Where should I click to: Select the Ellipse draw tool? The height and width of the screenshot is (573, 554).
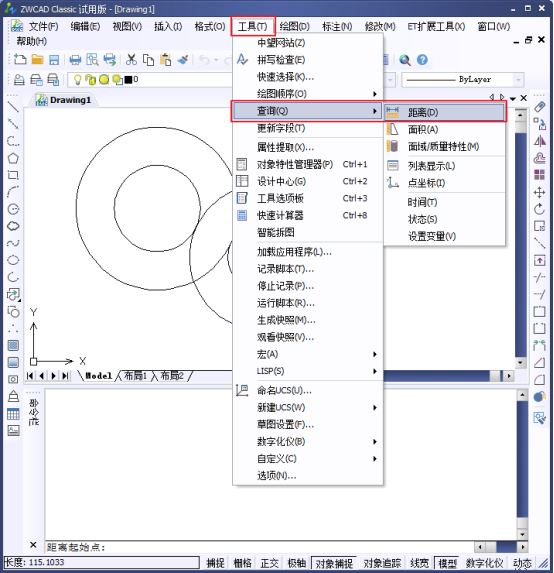pyautogui.click(x=13, y=260)
